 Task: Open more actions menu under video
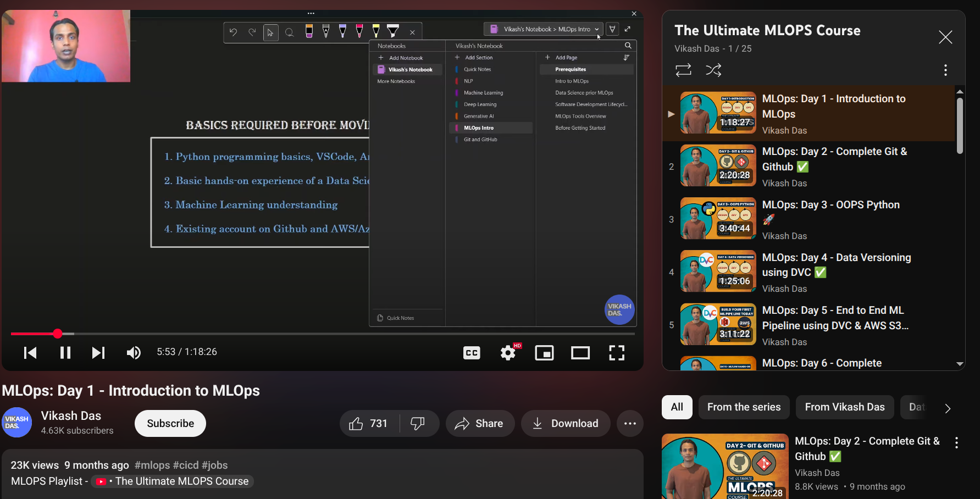coord(630,424)
